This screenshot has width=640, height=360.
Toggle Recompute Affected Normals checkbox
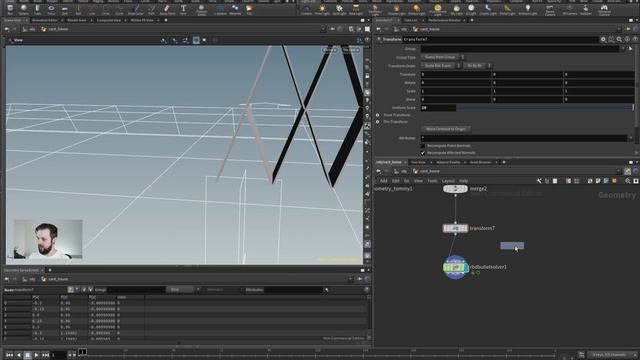tap(423, 153)
